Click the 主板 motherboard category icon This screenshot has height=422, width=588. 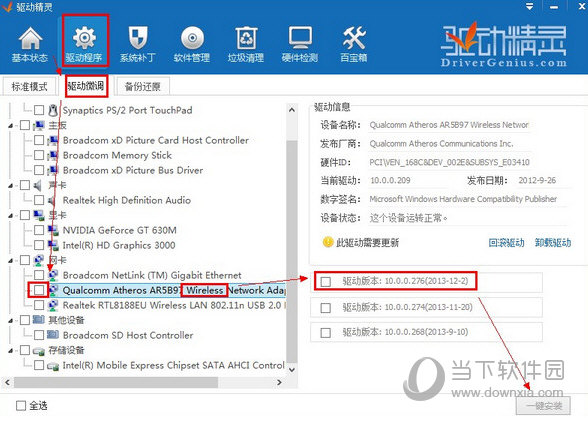tap(39, 125)
